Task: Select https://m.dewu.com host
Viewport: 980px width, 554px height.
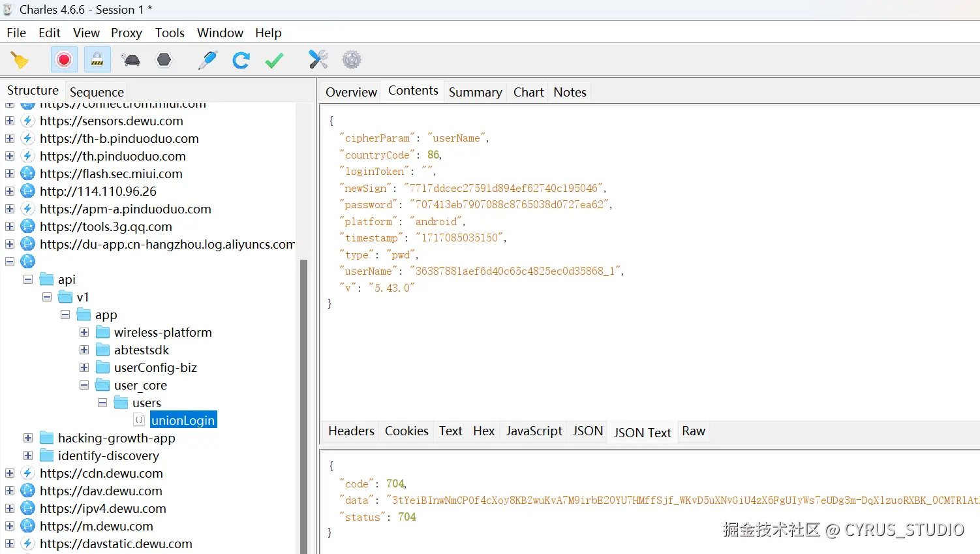Action: [97, 526]
